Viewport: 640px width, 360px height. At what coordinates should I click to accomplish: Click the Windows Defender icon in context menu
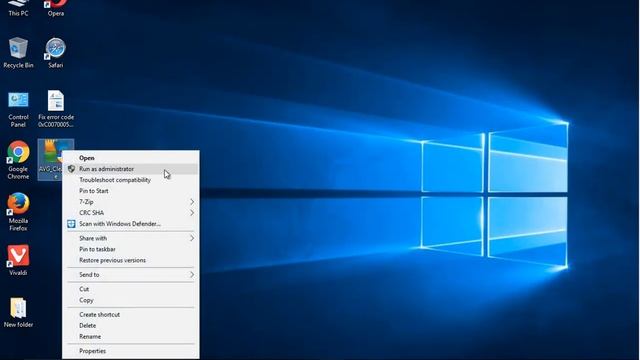point(71,224)
